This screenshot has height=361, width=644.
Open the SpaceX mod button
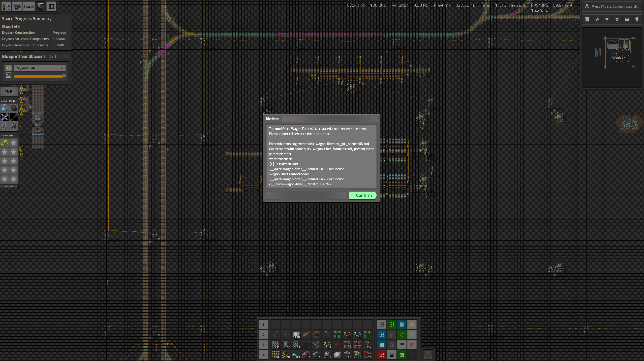[x=28, y=7]
